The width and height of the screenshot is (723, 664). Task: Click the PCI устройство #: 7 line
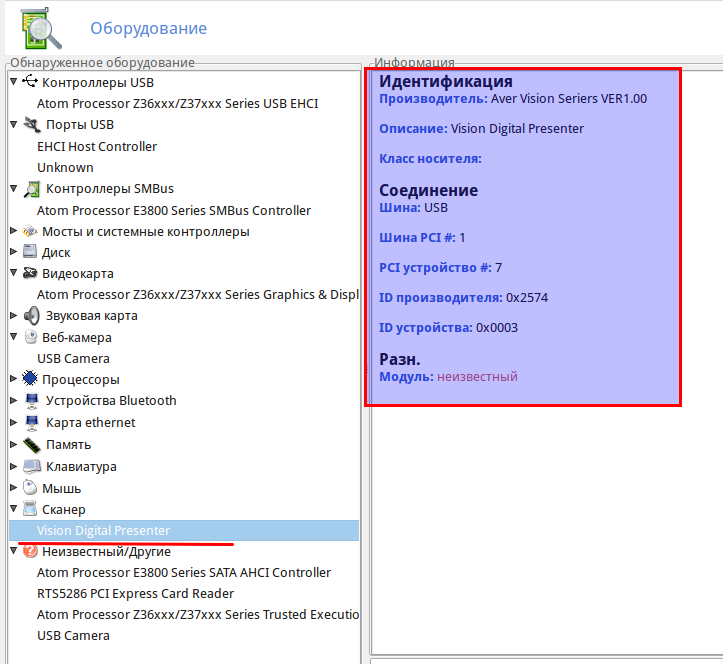440,267
